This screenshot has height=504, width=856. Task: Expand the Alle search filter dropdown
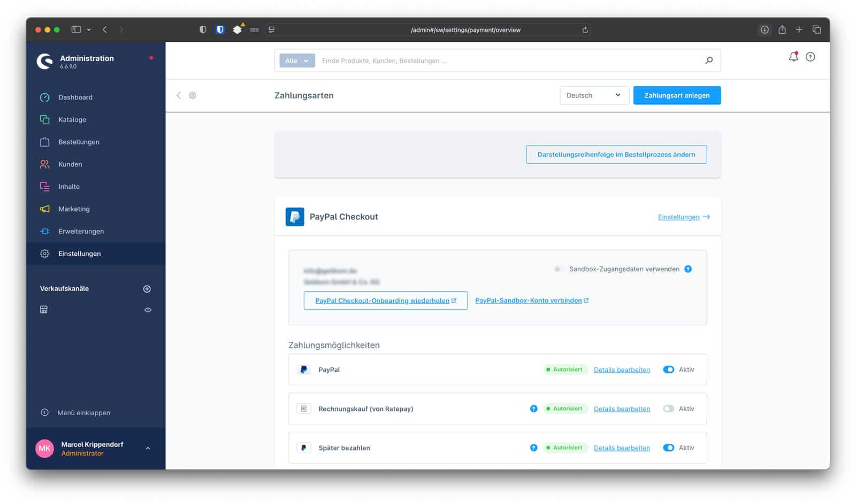(297, 61)
